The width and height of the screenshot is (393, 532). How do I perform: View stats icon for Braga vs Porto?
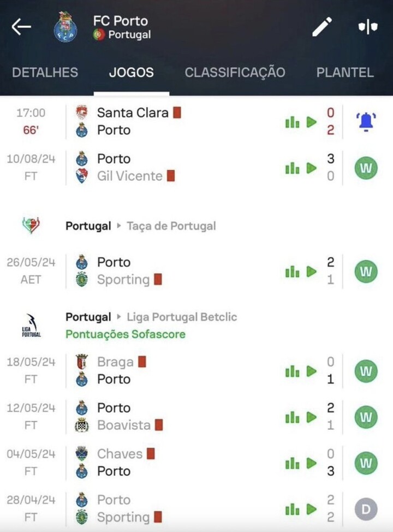click(x=292, y=371)
